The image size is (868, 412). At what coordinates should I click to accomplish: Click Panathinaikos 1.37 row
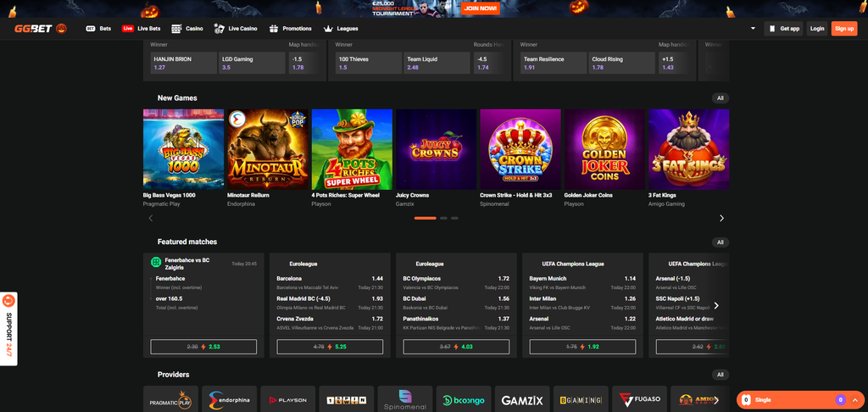[x=456, y=323]
